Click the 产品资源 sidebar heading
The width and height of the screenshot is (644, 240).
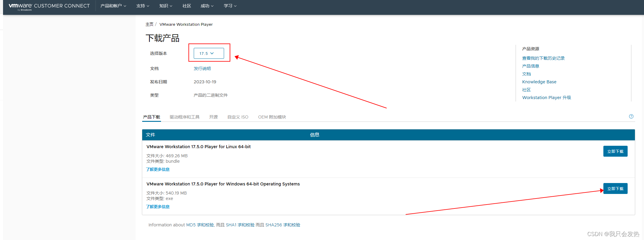coord(531,49)
